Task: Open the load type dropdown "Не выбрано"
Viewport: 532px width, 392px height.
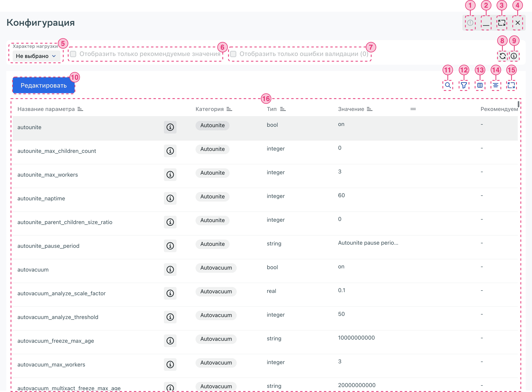Action: tap(36, 56)
